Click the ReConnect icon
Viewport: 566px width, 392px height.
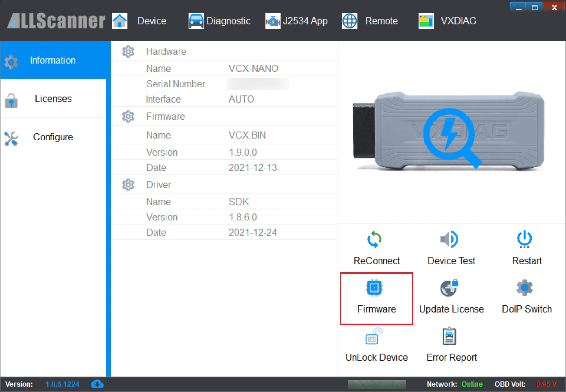point(374,239)
